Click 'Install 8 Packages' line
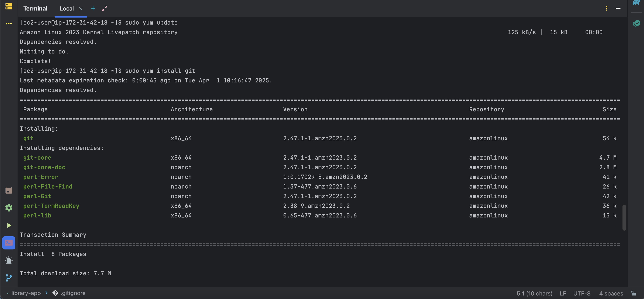 pyautogui.click(x=53, y=254)
